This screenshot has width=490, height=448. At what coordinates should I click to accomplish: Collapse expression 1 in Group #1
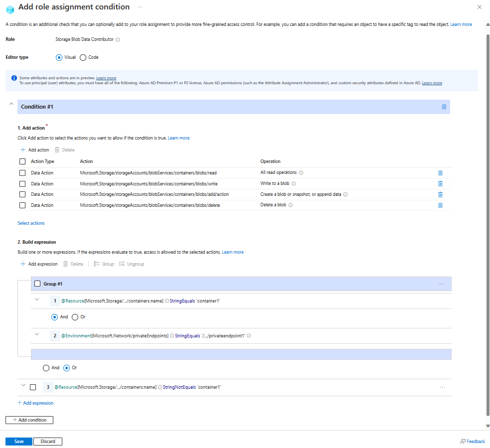pos(36,299)
